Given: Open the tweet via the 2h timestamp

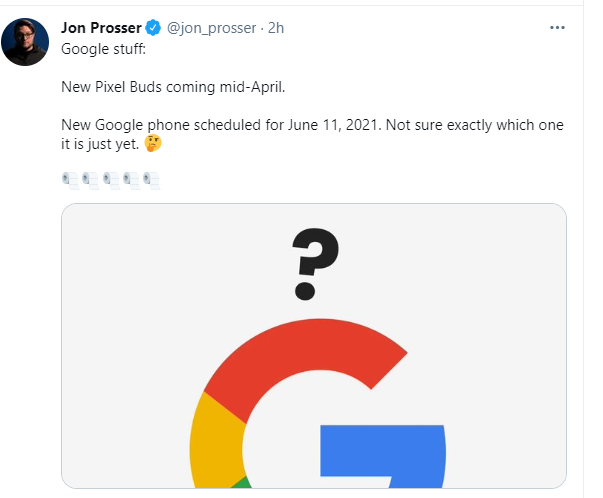Looking at the screenshot, I should click(276, 28).
